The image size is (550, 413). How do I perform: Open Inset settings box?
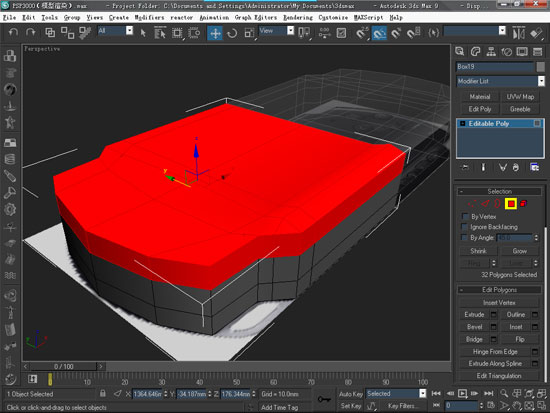click(x=535, y=327)
